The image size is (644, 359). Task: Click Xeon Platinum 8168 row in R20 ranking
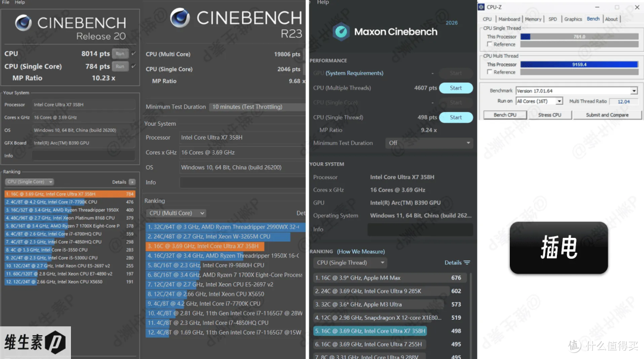(x=70, y=218)
